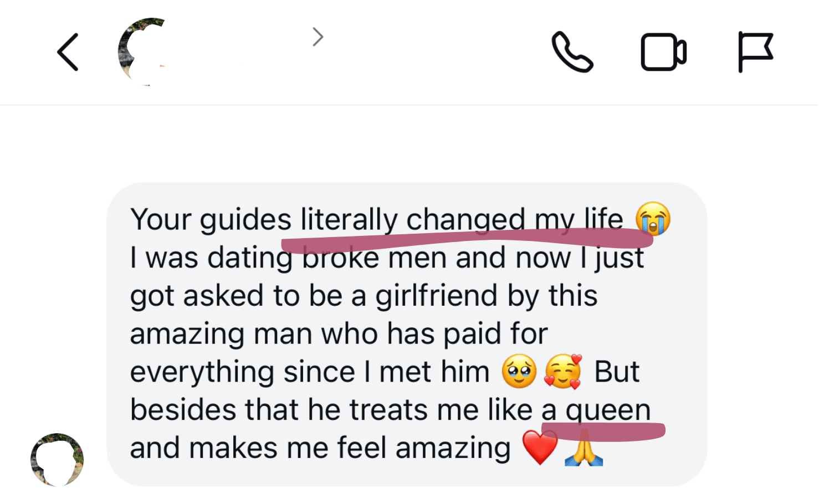Start a voice call with phone icon
819x504 pixels.
572,53
